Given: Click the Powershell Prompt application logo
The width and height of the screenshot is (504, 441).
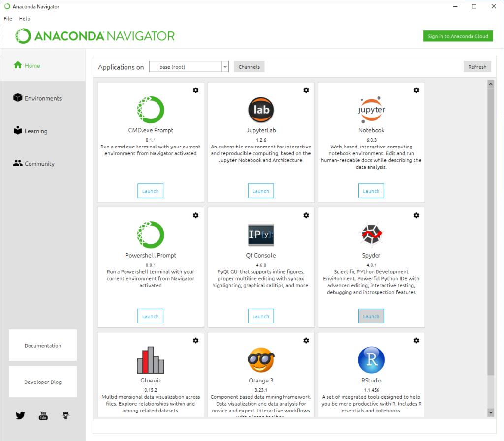Looking at the screenshot, I should click(x=151, y=235).
